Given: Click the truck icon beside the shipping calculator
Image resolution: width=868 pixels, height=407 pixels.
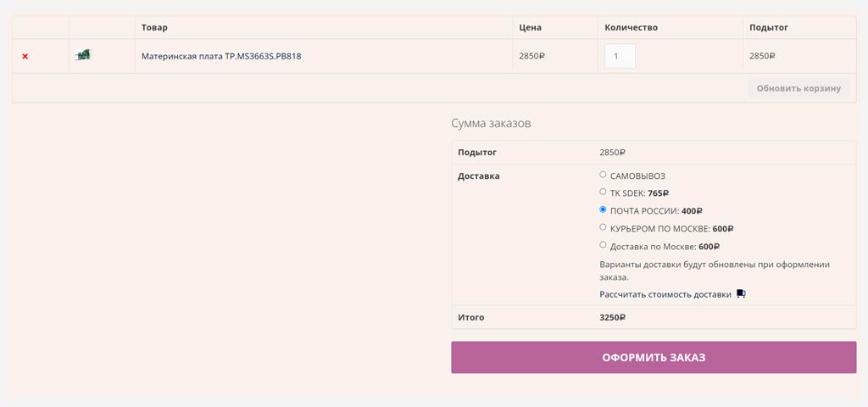Looking at the screenshot, I should pos(741,294).
